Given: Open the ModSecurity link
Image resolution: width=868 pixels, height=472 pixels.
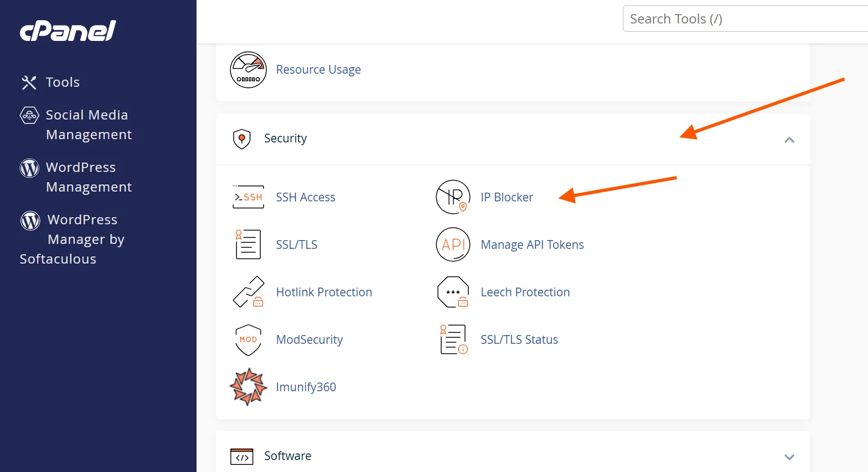Looking at the screenshot, I should (x=310, y=339).
